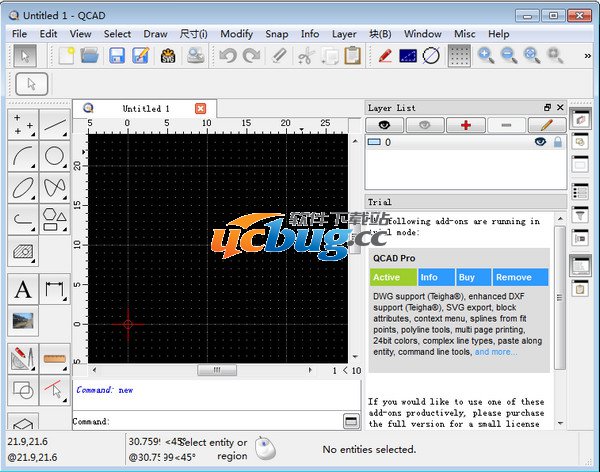Choose the Ellipse tool in left toolbox
The width and height of the screenshot is (600, 472).
pos(23,188)
